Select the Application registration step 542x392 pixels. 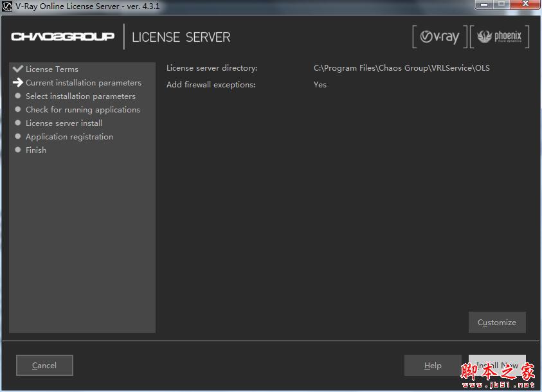(x=69, y=137)
